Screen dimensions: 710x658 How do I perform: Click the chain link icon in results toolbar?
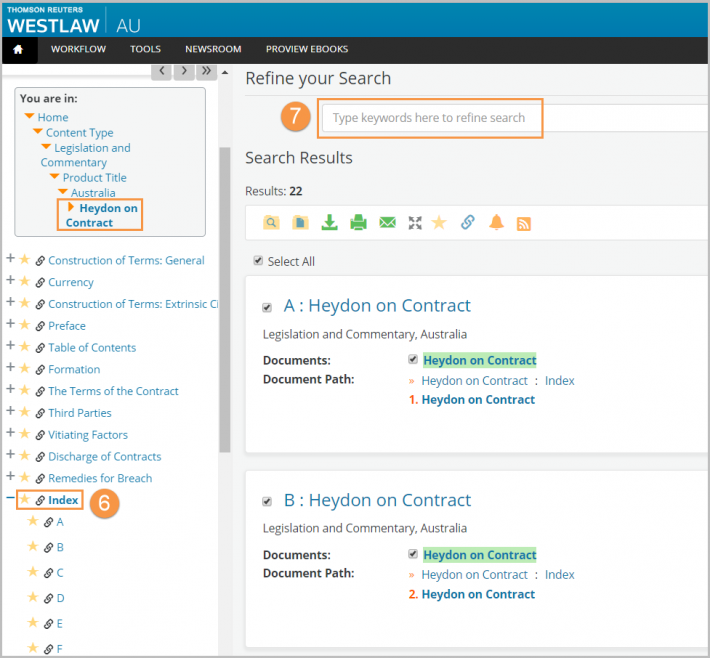click(468, 222)
